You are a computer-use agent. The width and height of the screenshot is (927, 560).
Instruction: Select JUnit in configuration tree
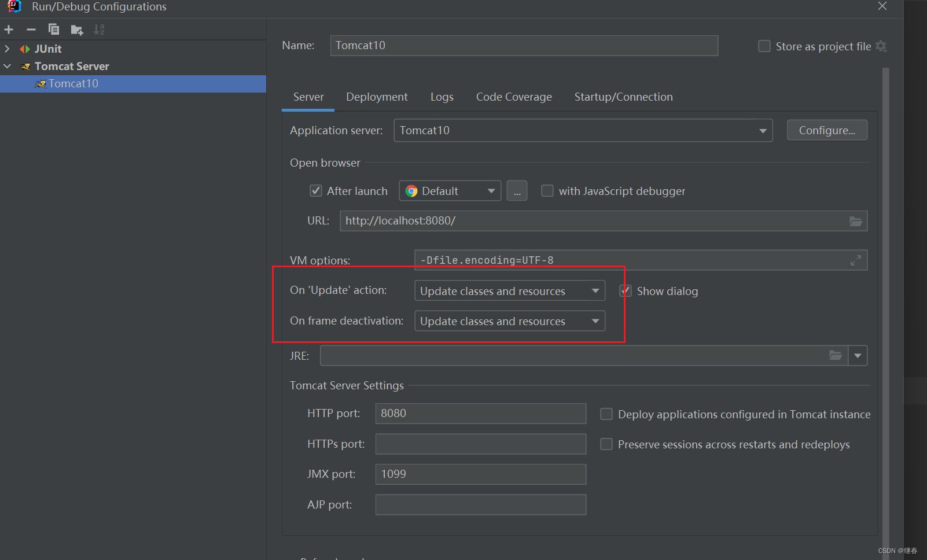point(48,49)
